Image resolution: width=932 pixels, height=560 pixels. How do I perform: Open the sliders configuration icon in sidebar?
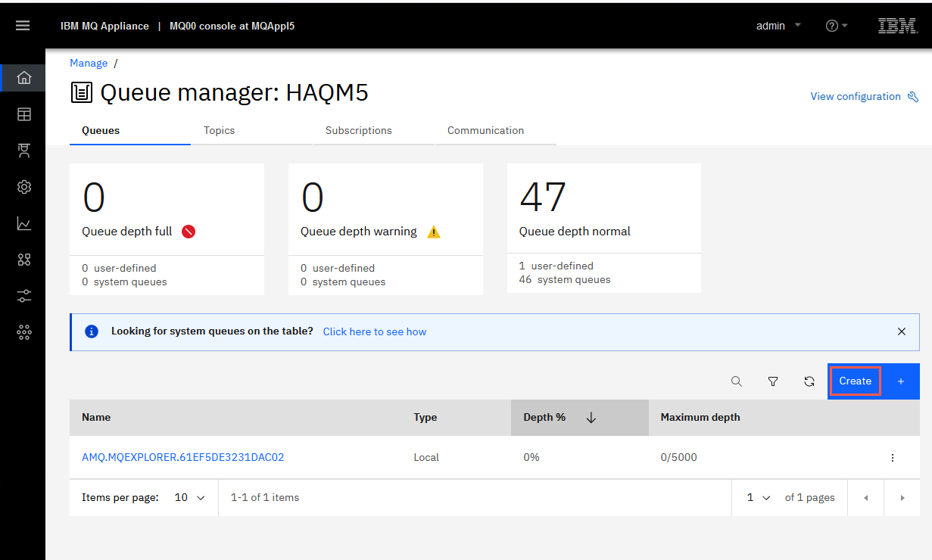pyautogui.click(x=24, y=296)
